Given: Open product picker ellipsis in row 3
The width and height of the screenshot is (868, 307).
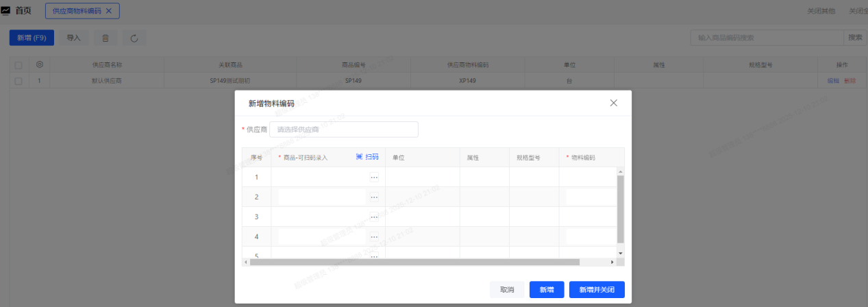Looking at the screenshot, I should tap(374, 217).
